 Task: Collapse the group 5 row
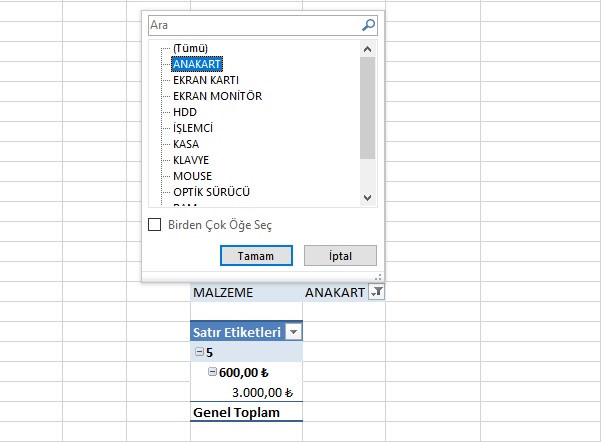(x=200, y=352)
